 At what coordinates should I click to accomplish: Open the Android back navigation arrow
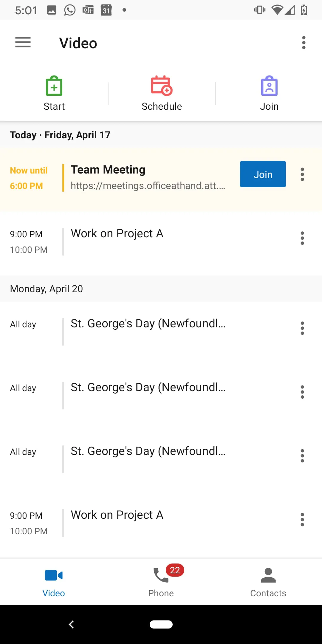point(71,624)
